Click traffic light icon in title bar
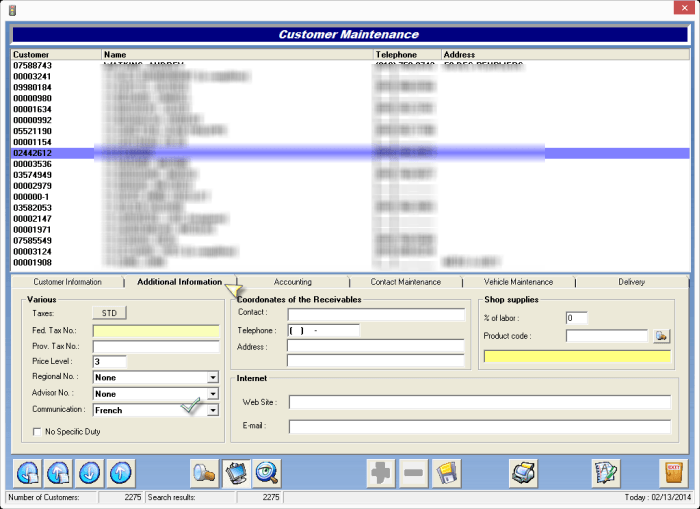 pyautogui.click(x=12, y=10)
